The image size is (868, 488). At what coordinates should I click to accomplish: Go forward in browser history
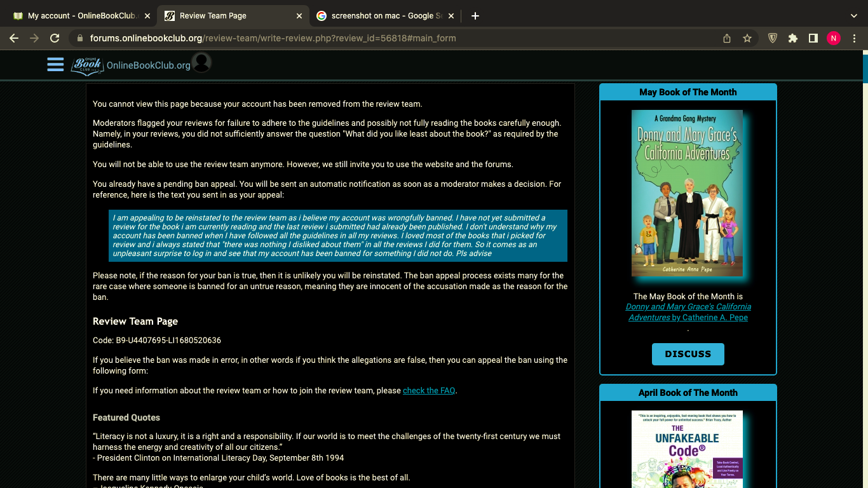pos(34,38)
